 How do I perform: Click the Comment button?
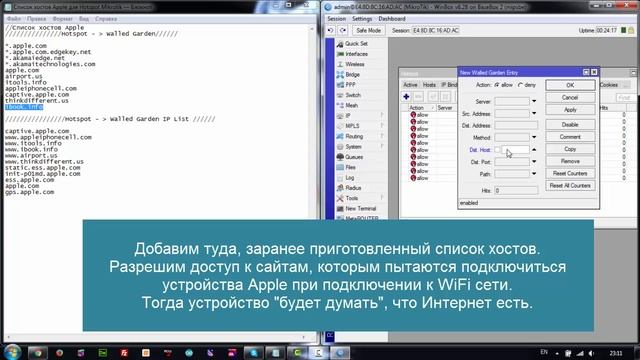pos(570,137)
